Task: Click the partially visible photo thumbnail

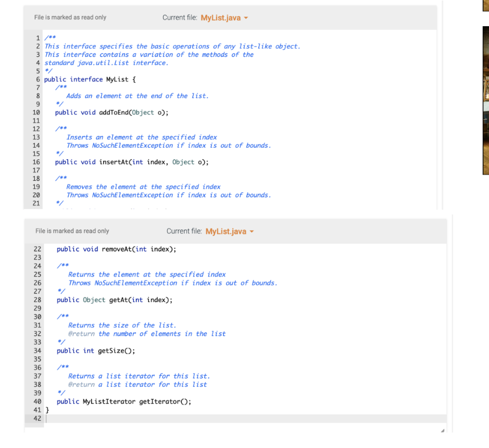Action: tap(486, 103)
